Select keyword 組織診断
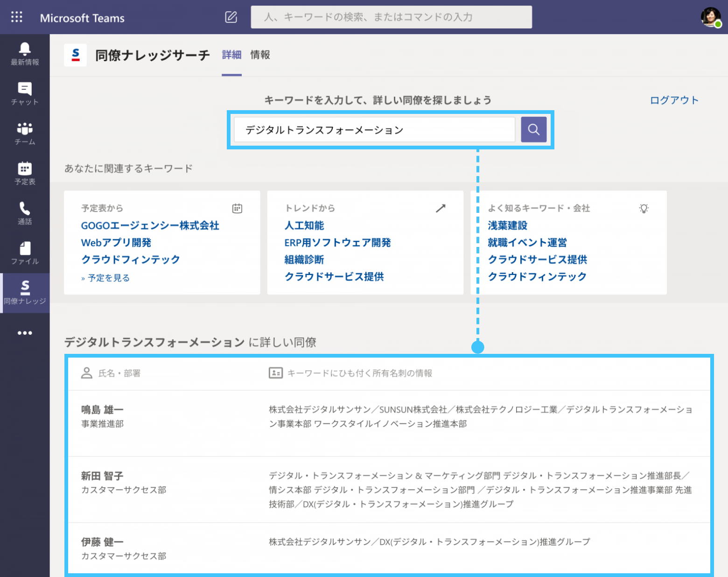 point(304,260)
